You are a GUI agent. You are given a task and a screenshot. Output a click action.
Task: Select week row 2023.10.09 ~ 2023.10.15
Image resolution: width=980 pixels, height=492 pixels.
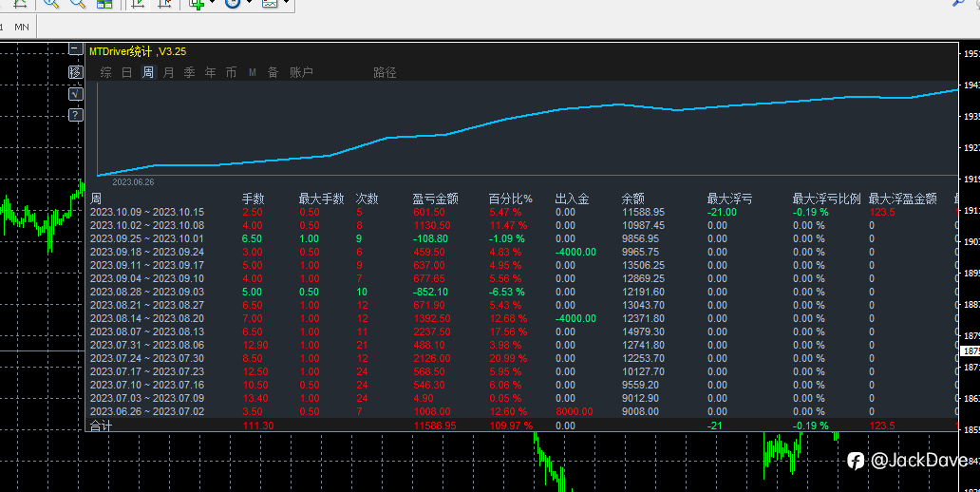pos(147,212)
